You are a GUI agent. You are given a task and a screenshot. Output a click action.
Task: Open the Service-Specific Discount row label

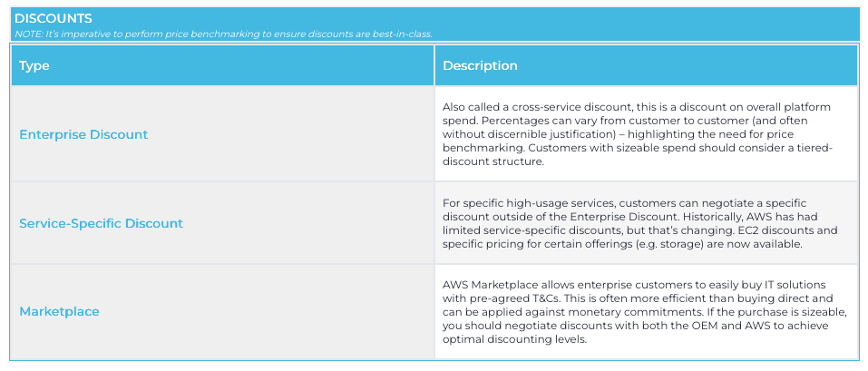[101, 223]
